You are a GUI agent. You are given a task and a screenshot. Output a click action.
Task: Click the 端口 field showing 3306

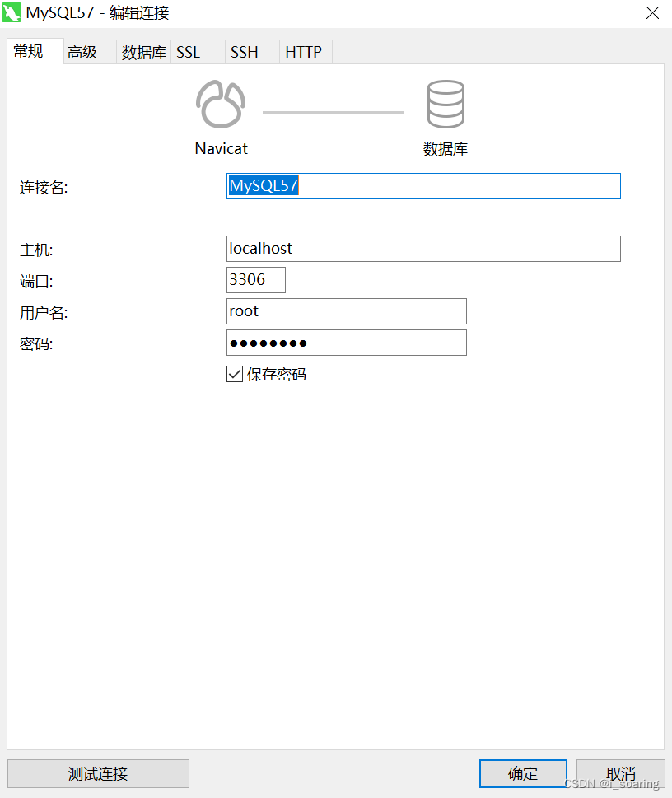pos(255,280)
